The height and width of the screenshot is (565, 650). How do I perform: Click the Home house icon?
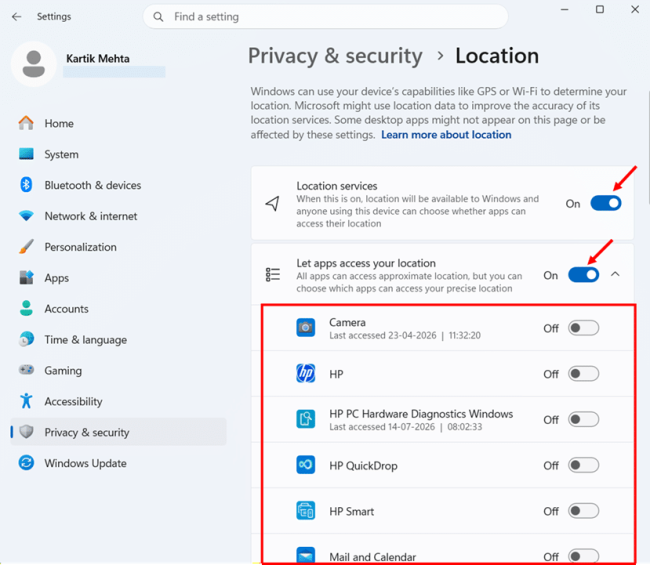tap(26, 123)
